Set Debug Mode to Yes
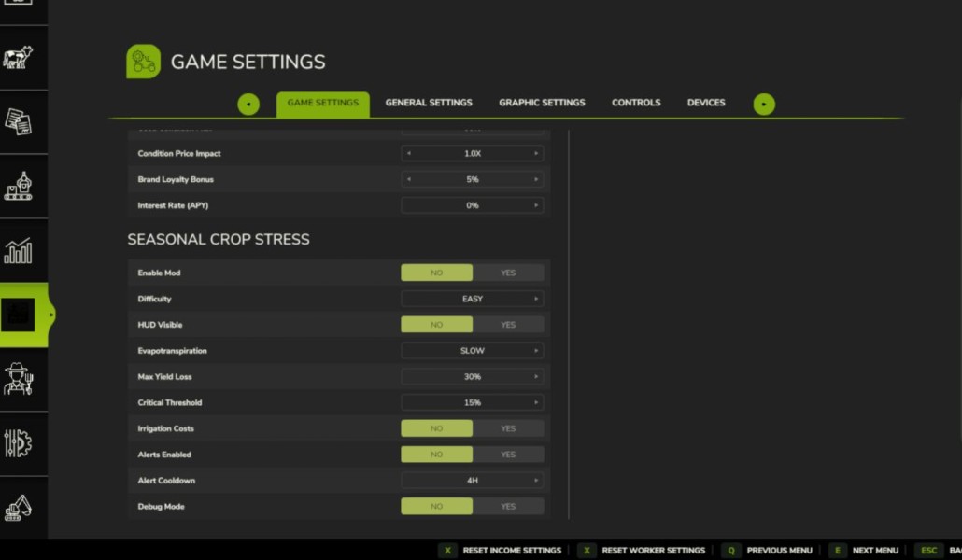This screenshot has height=560, width=962. click(x=508, y=506)
